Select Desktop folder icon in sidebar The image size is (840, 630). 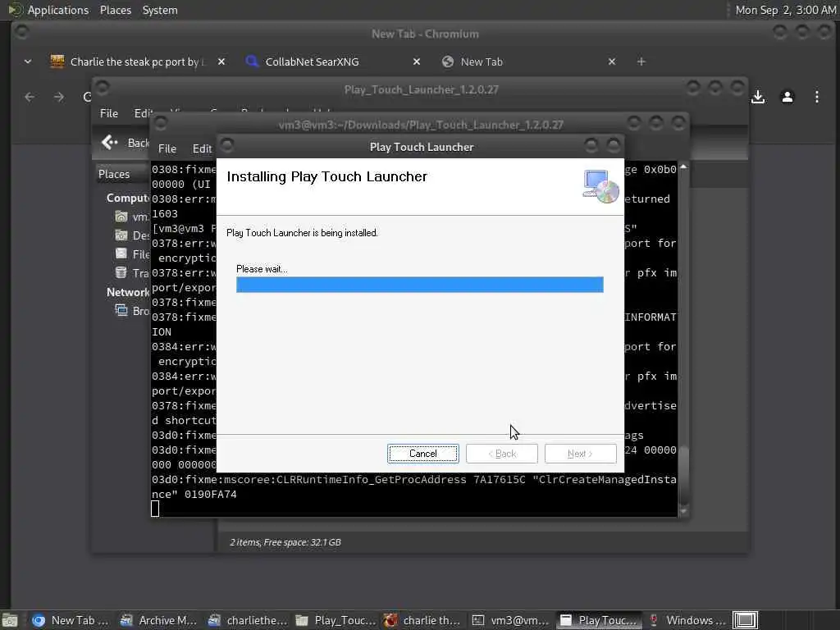pos(121,235)
